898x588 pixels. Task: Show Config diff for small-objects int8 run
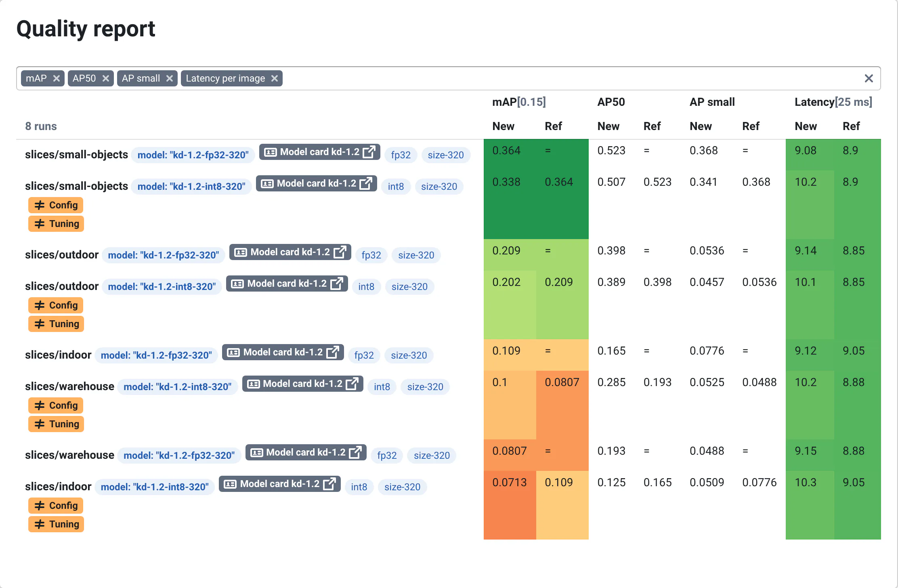coord(56,205)
